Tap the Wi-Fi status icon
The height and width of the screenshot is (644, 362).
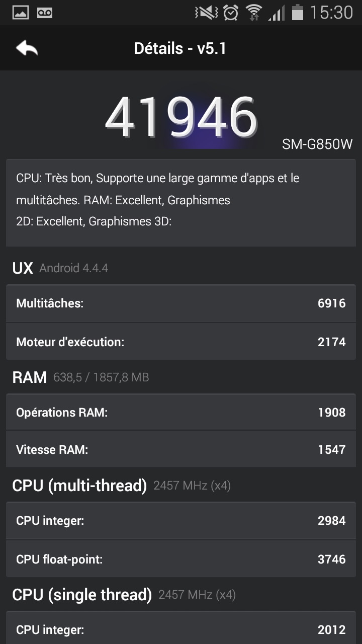(x=254, y=13)
